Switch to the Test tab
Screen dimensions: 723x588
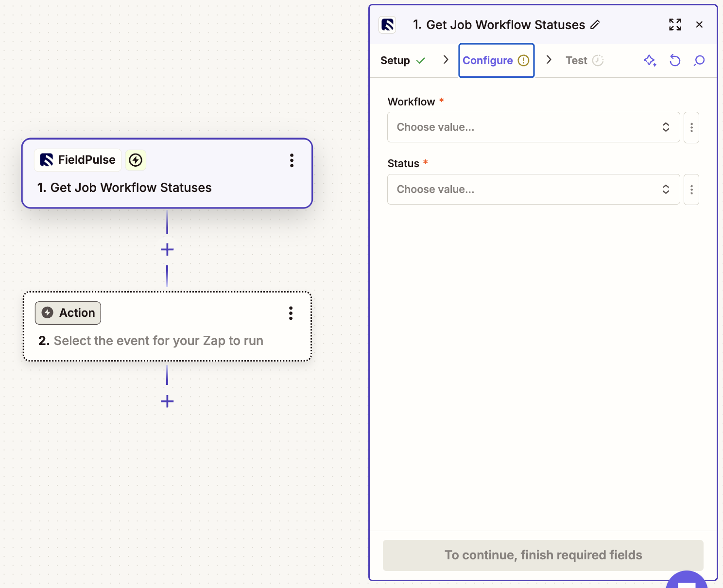click(584, 61)
